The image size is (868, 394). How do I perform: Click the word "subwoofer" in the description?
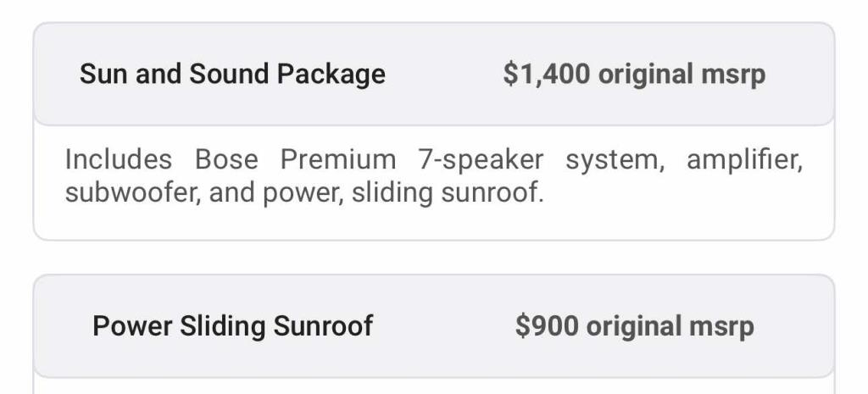[x=128, y=193]
